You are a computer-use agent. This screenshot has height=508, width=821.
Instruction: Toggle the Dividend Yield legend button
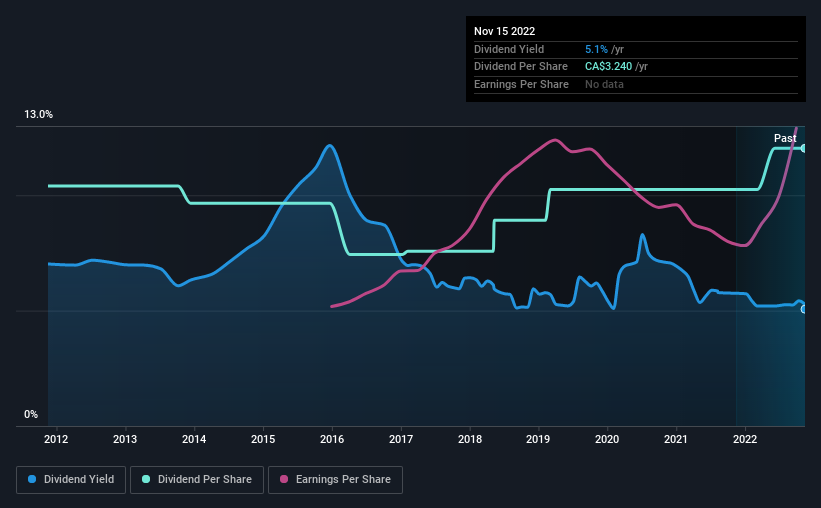[x=71, y=479]
